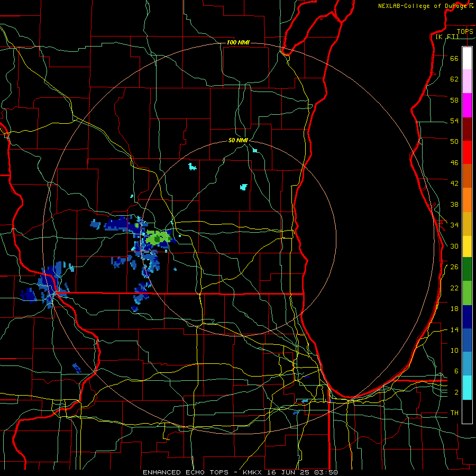476x476 pixels.
Task: Click the "22" value on the scale
Action: (454, 288)
